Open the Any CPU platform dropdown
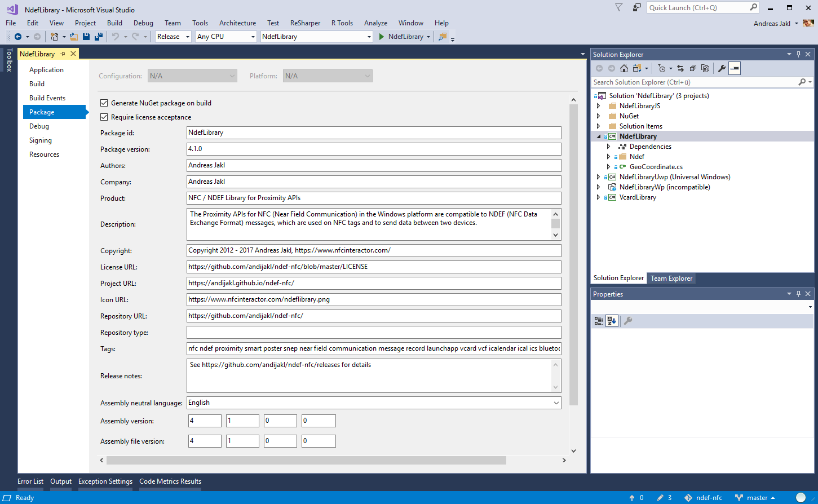Viewport: 818px width, 504px height. (226, 37)
